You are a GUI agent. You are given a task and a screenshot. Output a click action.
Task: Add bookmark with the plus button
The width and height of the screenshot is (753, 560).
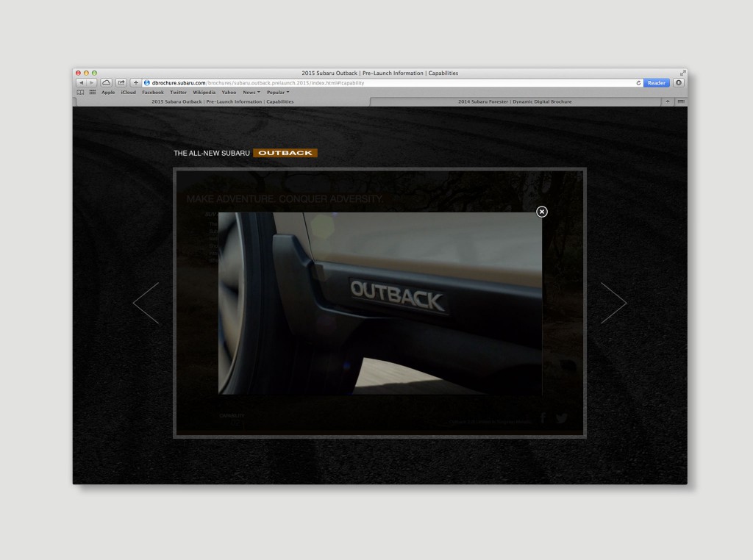[x=136, y=83]
